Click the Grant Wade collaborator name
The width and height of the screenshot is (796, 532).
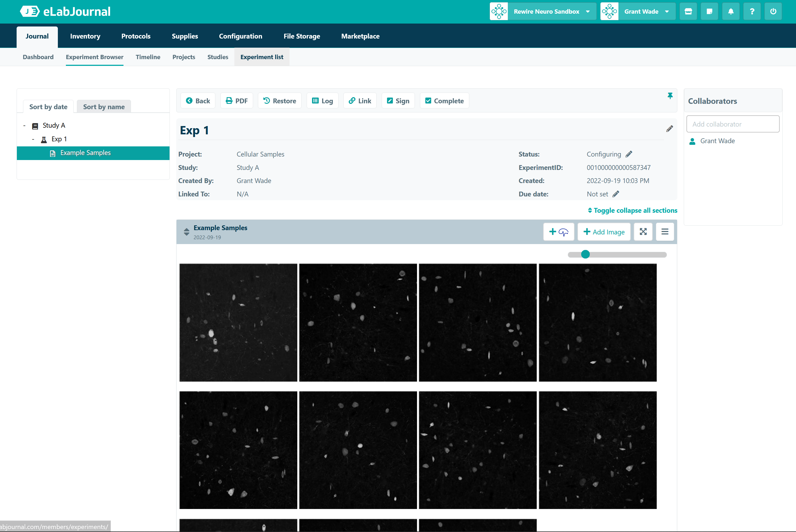click(x=718, y=141)
